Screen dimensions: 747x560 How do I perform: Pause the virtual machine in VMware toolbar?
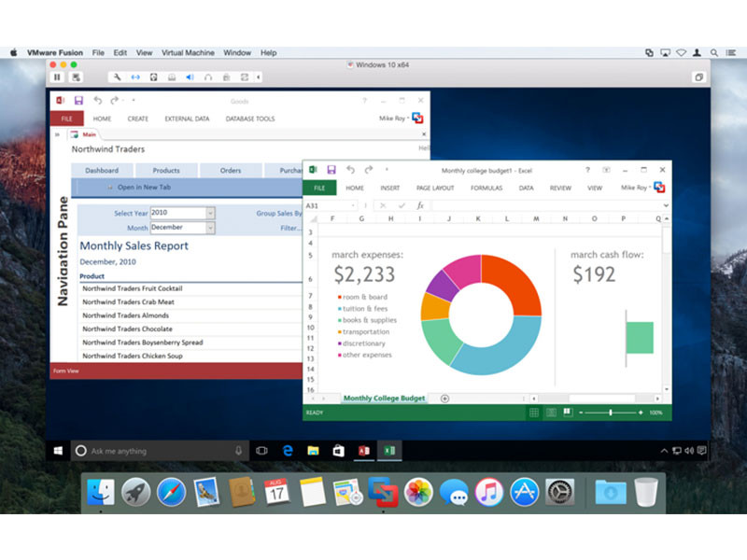(x=57, y=77)
